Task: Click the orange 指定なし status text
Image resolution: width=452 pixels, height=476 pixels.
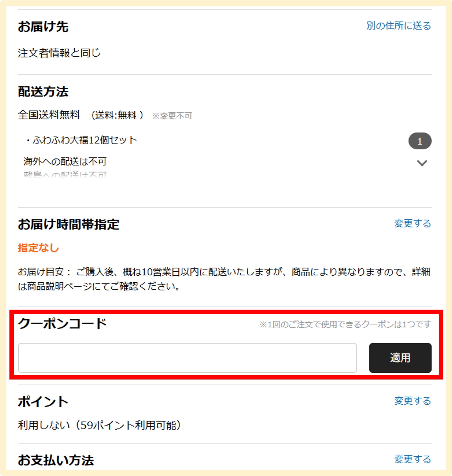Action: click(x=38, y=248)
